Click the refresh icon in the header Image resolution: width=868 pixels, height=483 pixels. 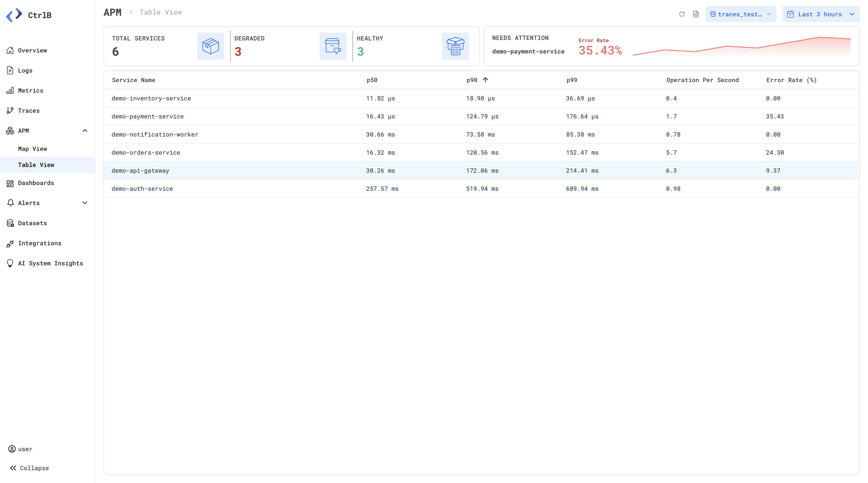pyautogui.click(x=682, y=14)
